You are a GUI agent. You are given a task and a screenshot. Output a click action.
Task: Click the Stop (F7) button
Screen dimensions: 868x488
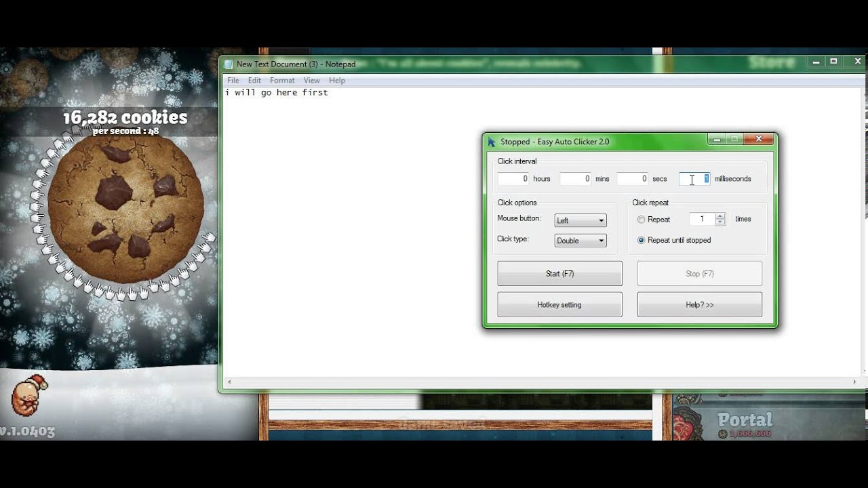click(700, 274)
